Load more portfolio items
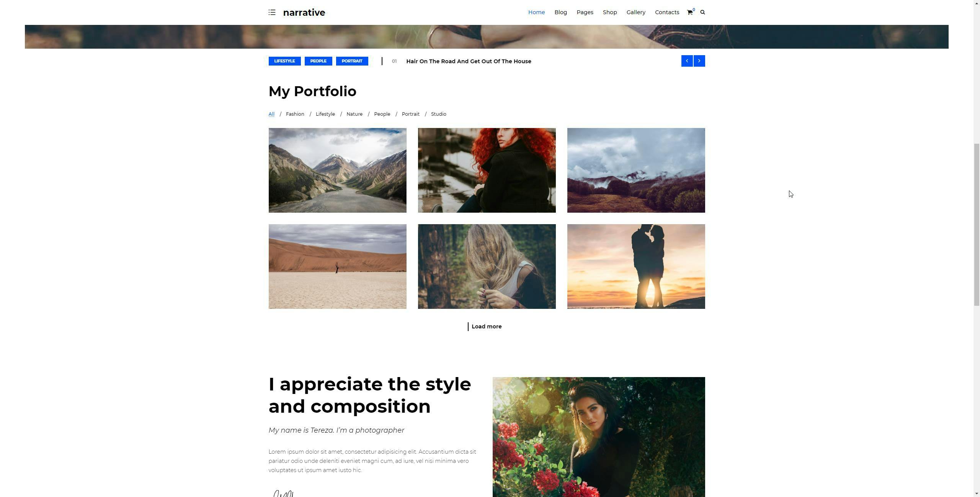This screenshot has height=497, width=980. 486,326
